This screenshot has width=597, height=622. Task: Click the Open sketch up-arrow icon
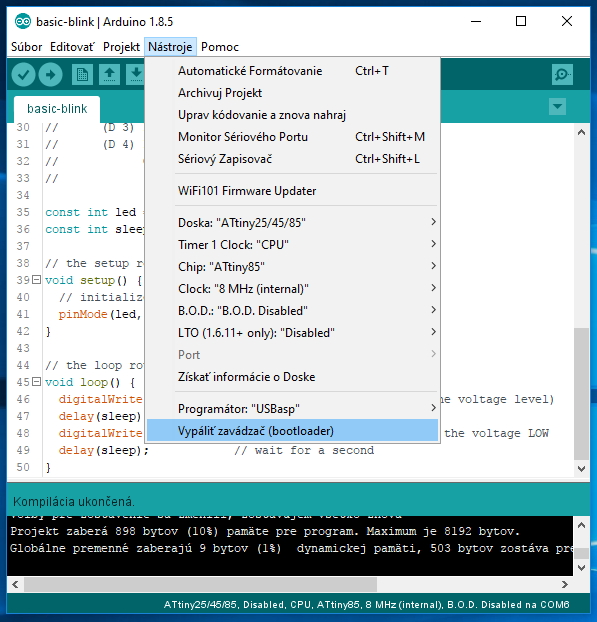tap(109, 75)
